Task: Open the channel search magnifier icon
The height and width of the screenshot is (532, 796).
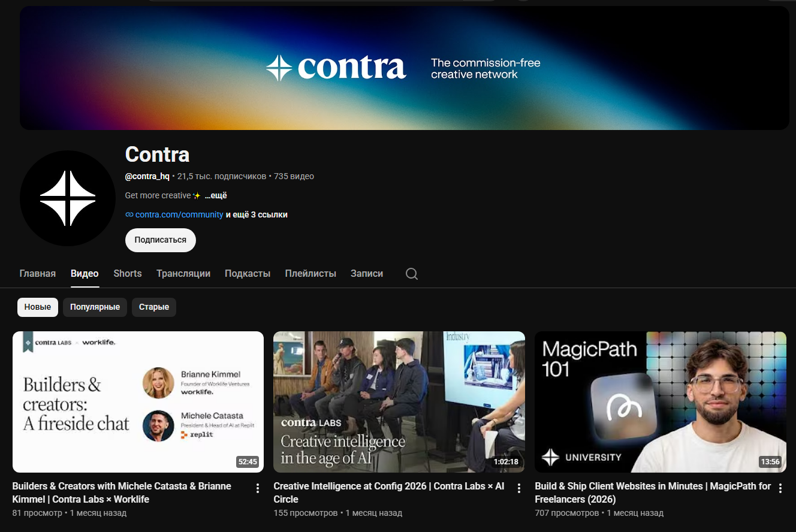Action: (412, 274)
